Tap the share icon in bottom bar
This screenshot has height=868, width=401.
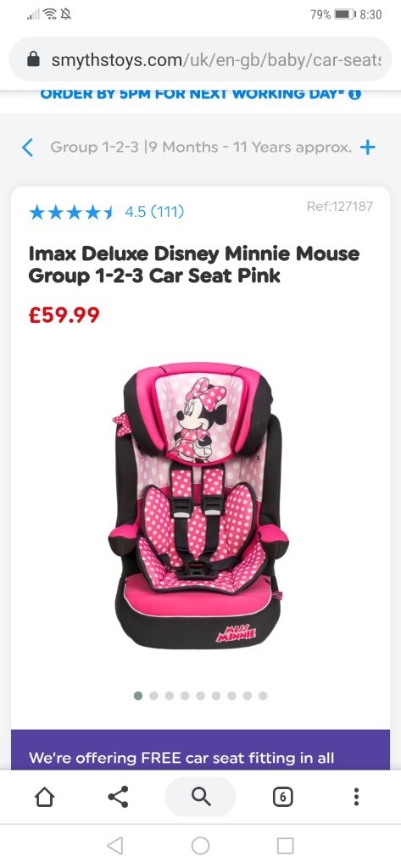pyautogui.click(x=118, y=797)
